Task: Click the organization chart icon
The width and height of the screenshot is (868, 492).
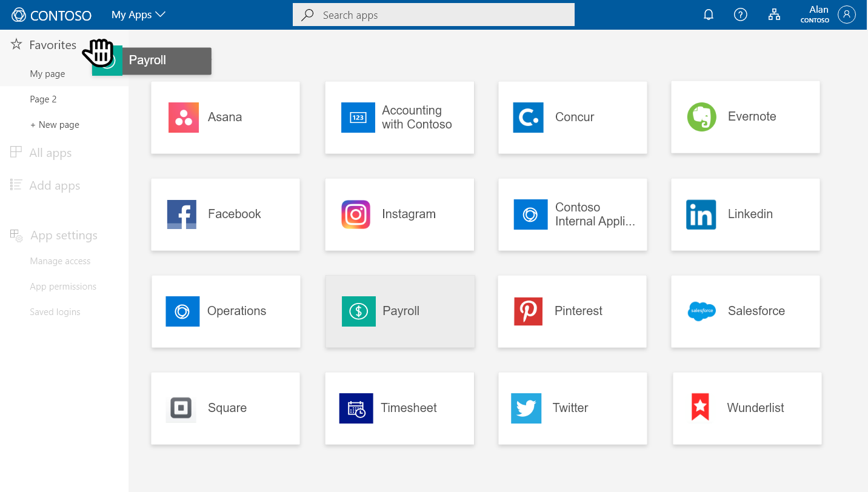Action: pyautogui.click(x=774, y=15)
